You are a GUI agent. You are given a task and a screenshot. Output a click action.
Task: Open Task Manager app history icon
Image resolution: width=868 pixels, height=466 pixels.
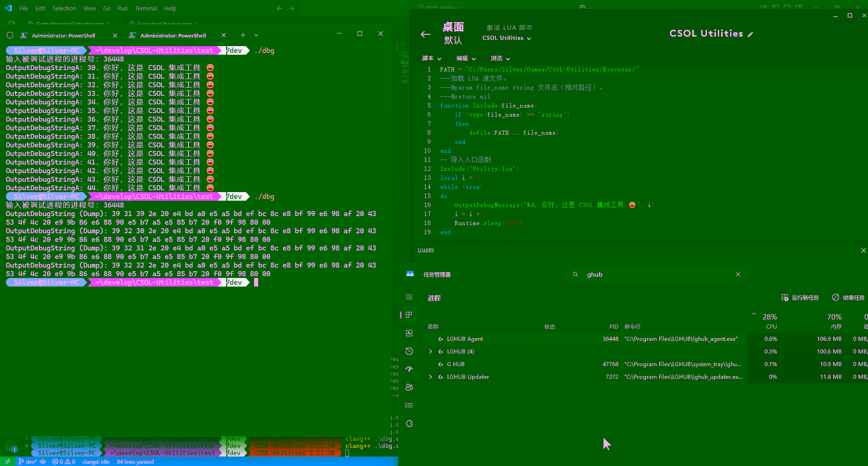click(x=409, y=351)
